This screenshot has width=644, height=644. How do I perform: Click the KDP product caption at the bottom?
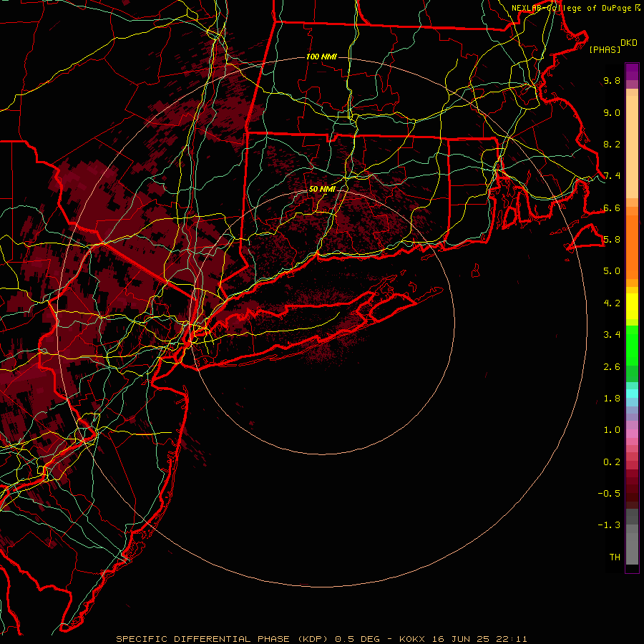pos(321,639)
